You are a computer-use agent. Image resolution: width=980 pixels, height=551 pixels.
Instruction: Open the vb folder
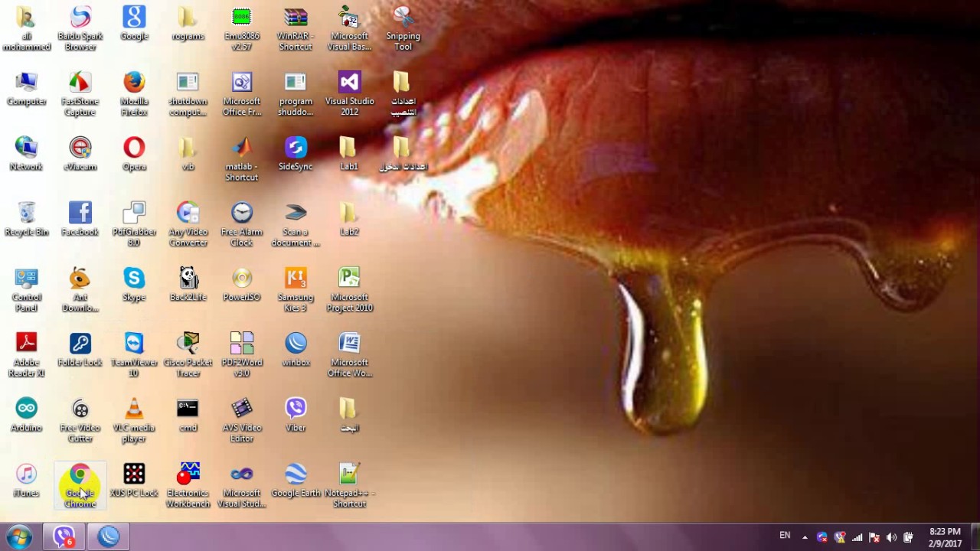[x=188, y=154]
